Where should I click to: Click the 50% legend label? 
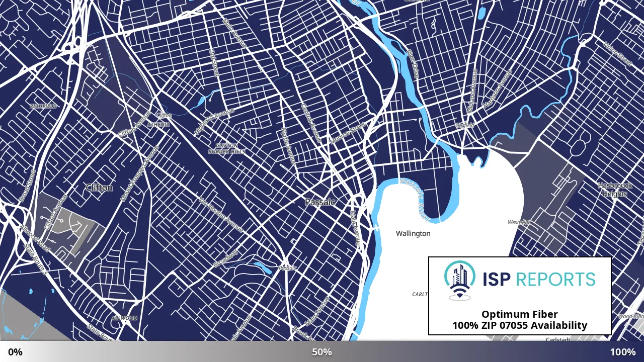pyautogui.click(x=321, y=352)
